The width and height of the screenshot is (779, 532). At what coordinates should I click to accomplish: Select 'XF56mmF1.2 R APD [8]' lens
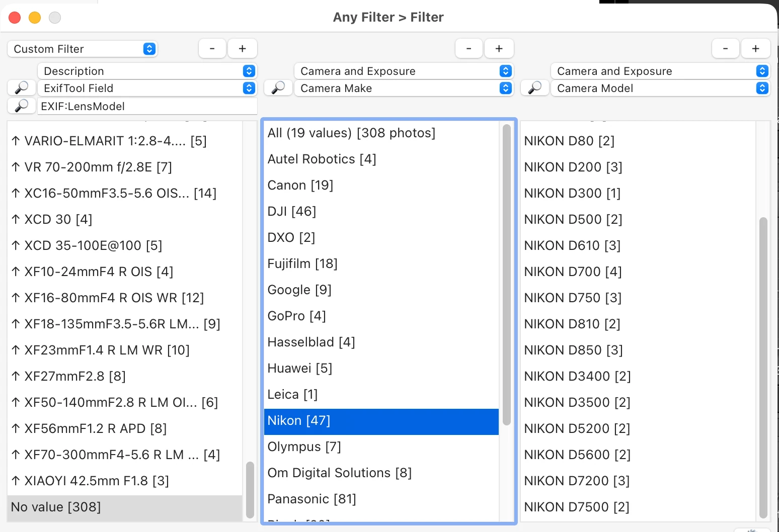125,428
